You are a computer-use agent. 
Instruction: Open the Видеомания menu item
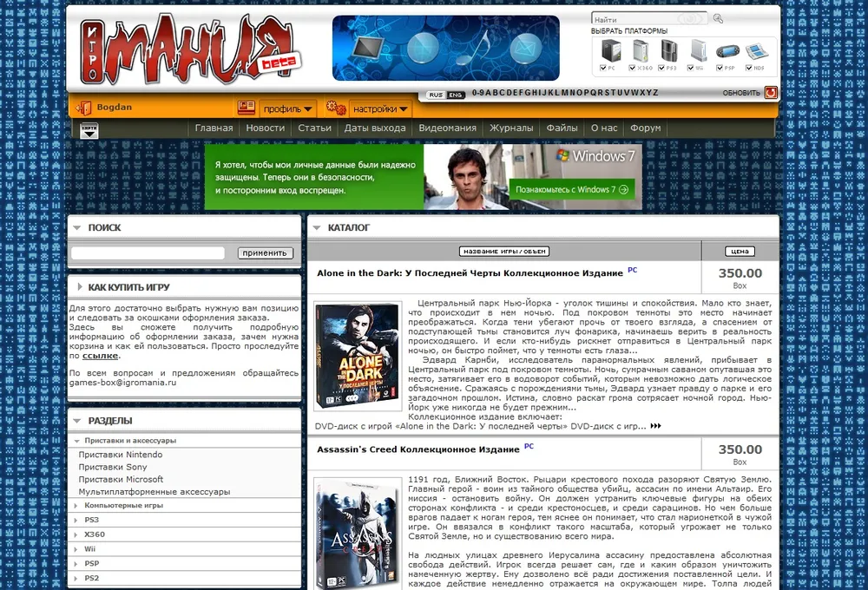(x=447, y=128)
